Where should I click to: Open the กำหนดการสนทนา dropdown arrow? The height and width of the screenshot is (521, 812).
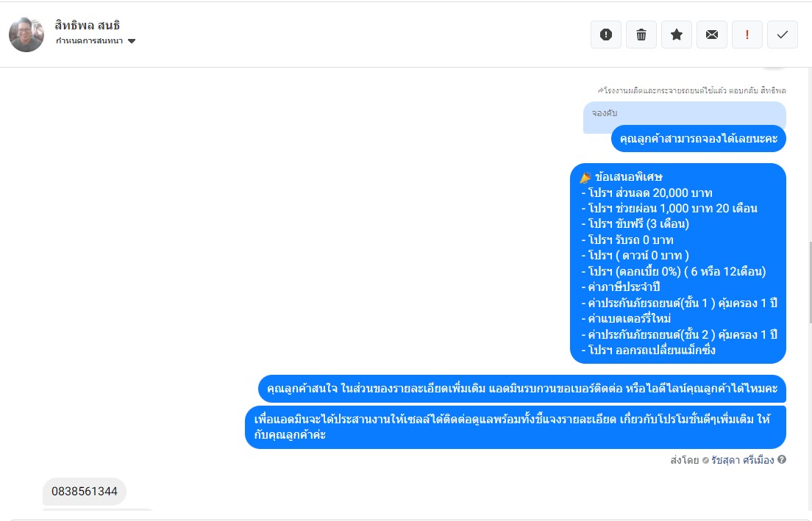pos(132,41)
